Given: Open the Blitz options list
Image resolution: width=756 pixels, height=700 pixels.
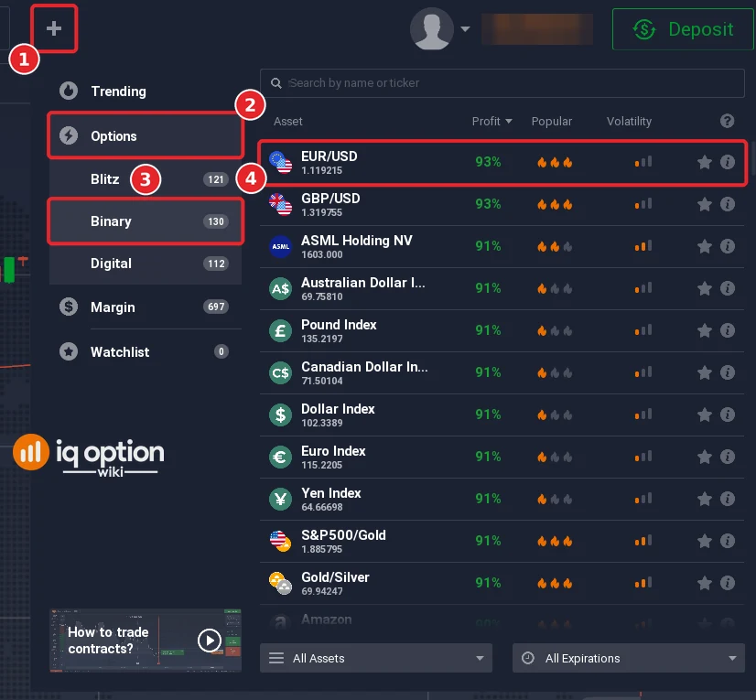Looking at the screenshot, I should coord(146,179).
